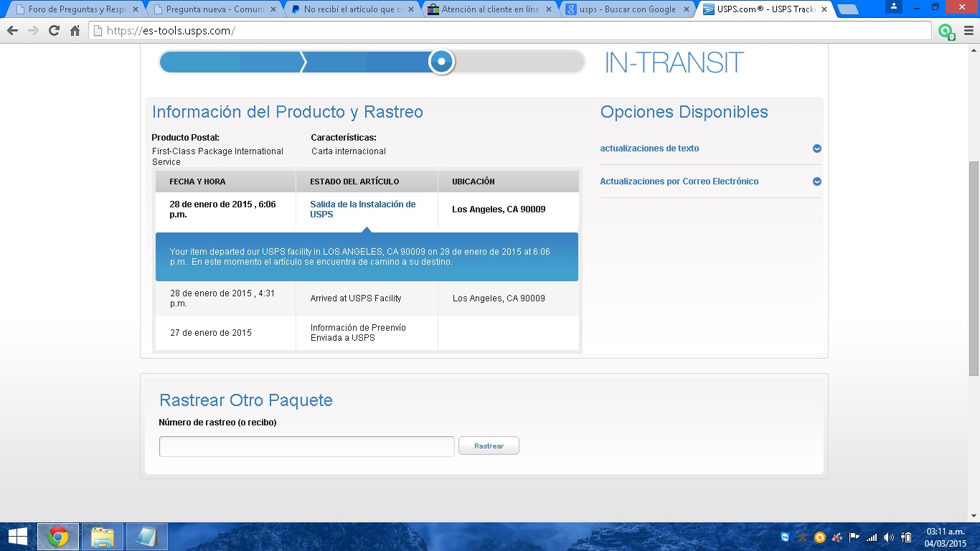The image size is (980, 551).
Task: Expand 'Actualizaciones por Correo Electrónico' section
Action: pos(816,182)
